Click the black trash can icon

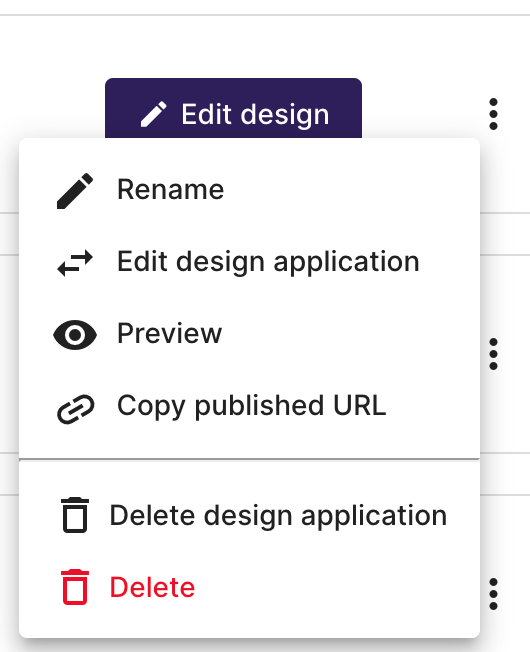click(75, 515)
